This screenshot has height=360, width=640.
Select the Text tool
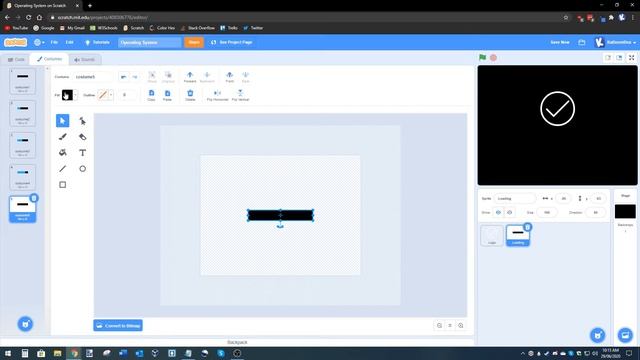coord(82,153)
